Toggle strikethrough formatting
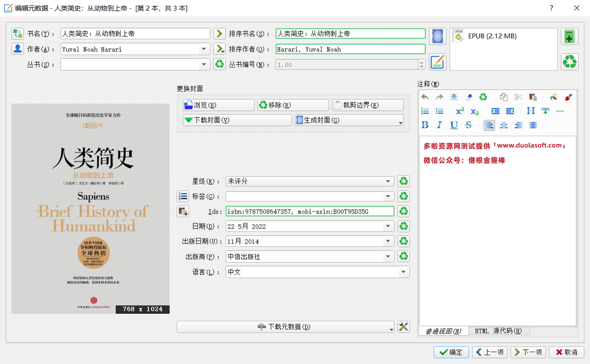 point(469,125)
